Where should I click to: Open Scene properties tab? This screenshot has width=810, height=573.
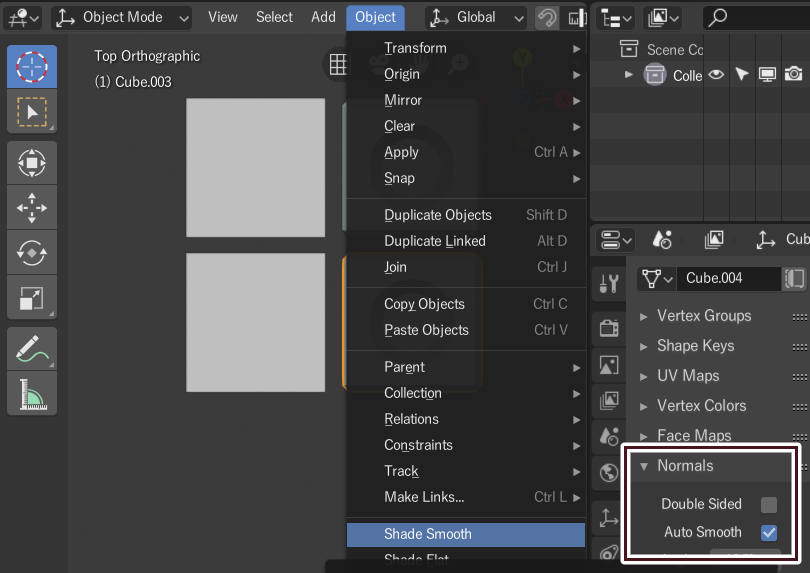tap(609, 437)
